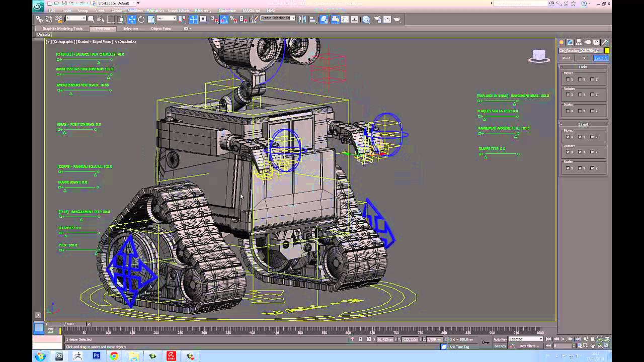The image size is (644, 362).
Task: Enable Locks Move Y checkbox
Action: tap(580, 79)
